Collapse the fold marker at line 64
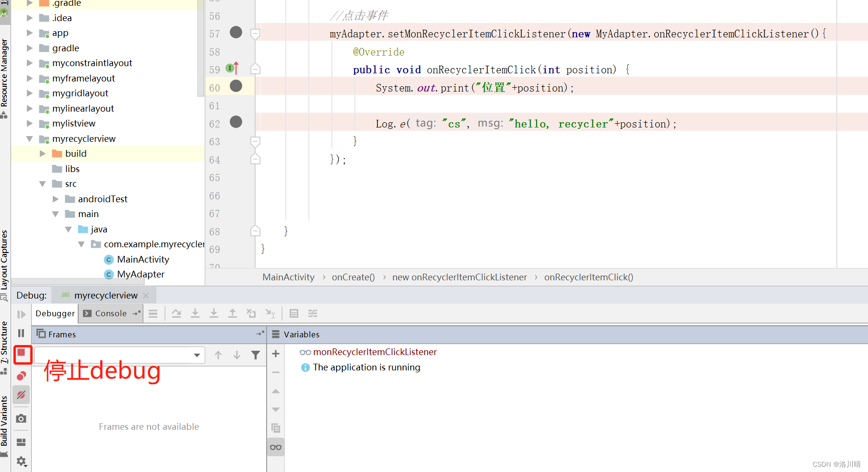868x472 pixels. point(256,159)
